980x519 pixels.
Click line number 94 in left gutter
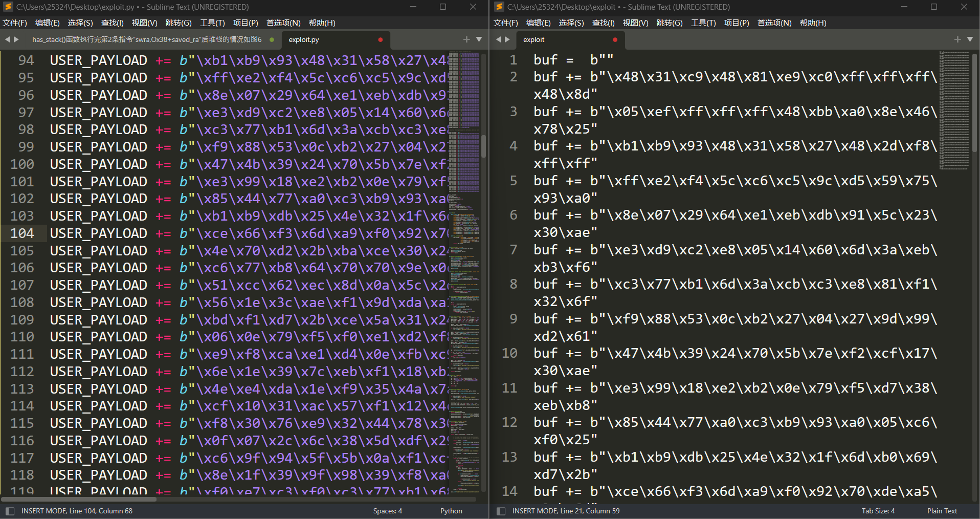[26, 60]
